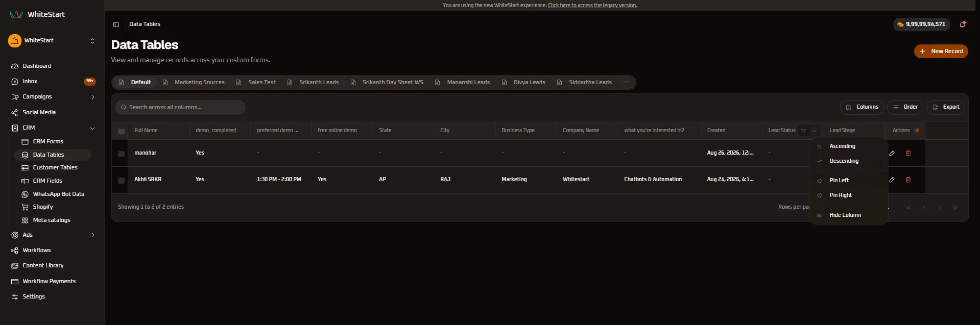
Task: Switch to the Marketing Sources tab
Action: coord(194,82)
